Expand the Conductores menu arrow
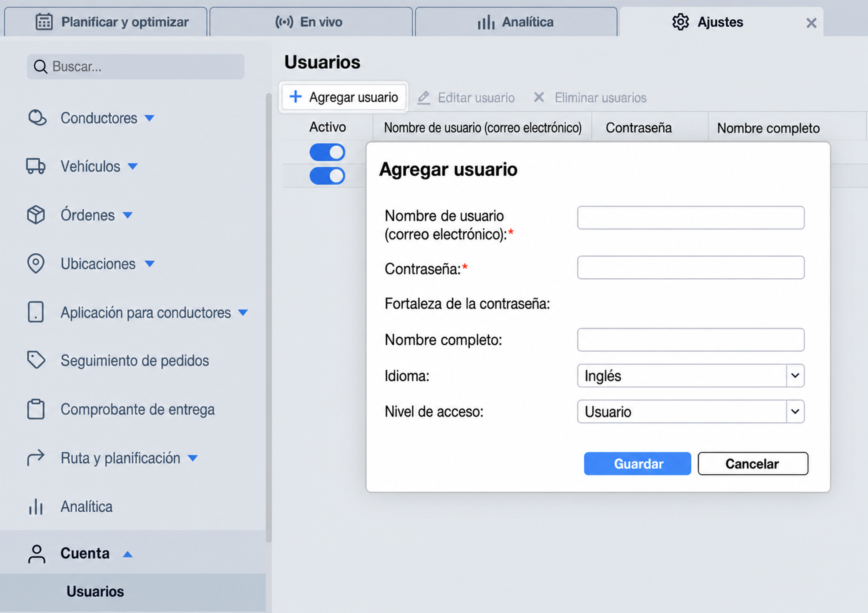Image resolution: width=868 pixels, height=613 pixels. click(x=149, y=118)
